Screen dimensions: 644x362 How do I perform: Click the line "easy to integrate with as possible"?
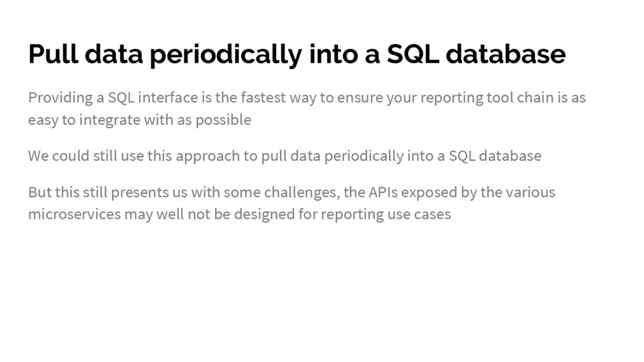[x=140, y=120]
